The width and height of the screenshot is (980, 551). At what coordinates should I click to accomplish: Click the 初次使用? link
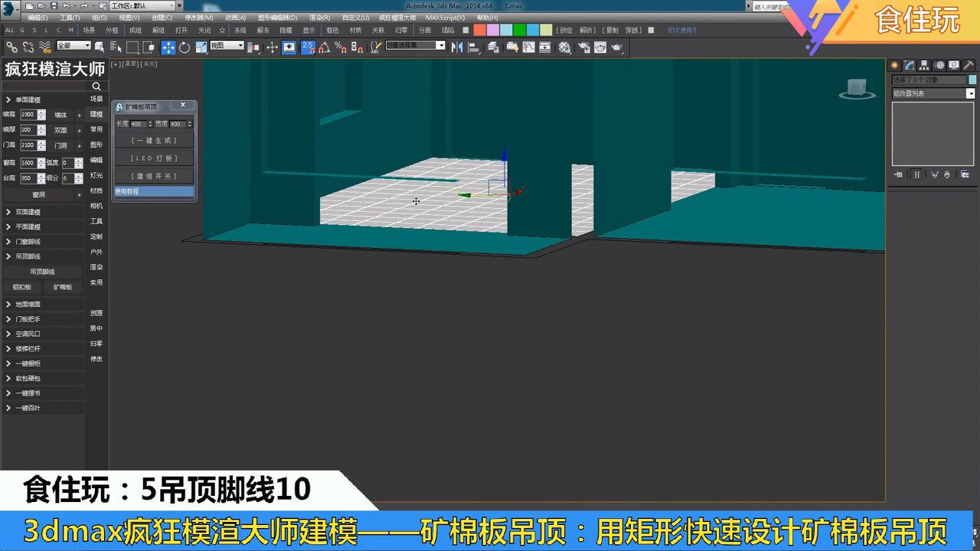pos(682,31)
